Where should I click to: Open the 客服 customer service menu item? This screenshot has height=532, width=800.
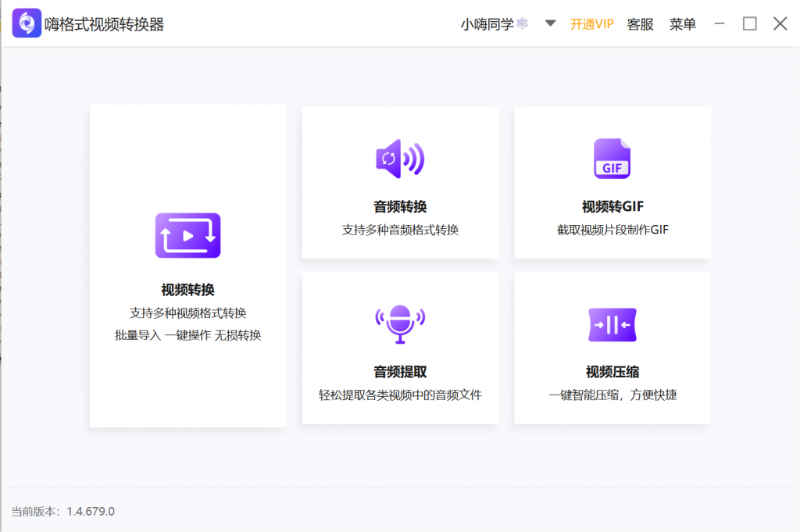640,23
